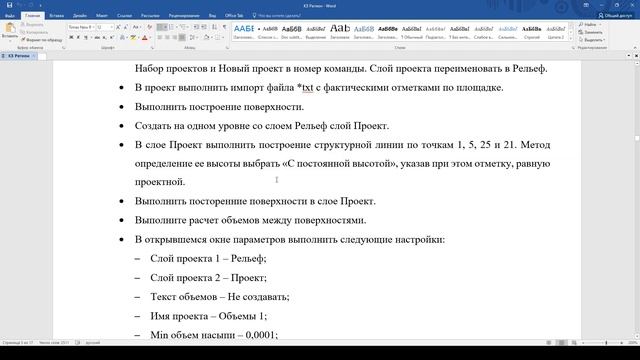Decrease font size with the shrink font icon

[125, 27]
